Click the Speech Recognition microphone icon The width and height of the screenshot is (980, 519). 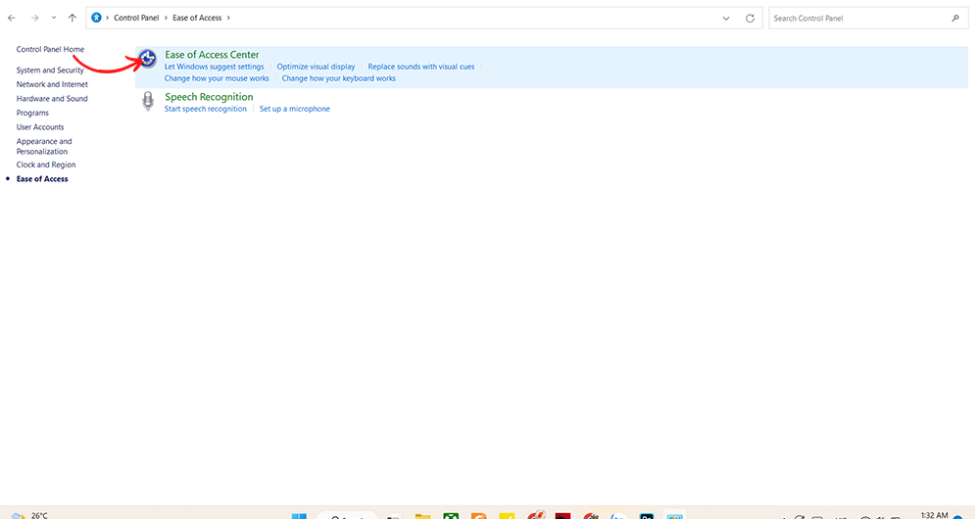click(148, 101)
